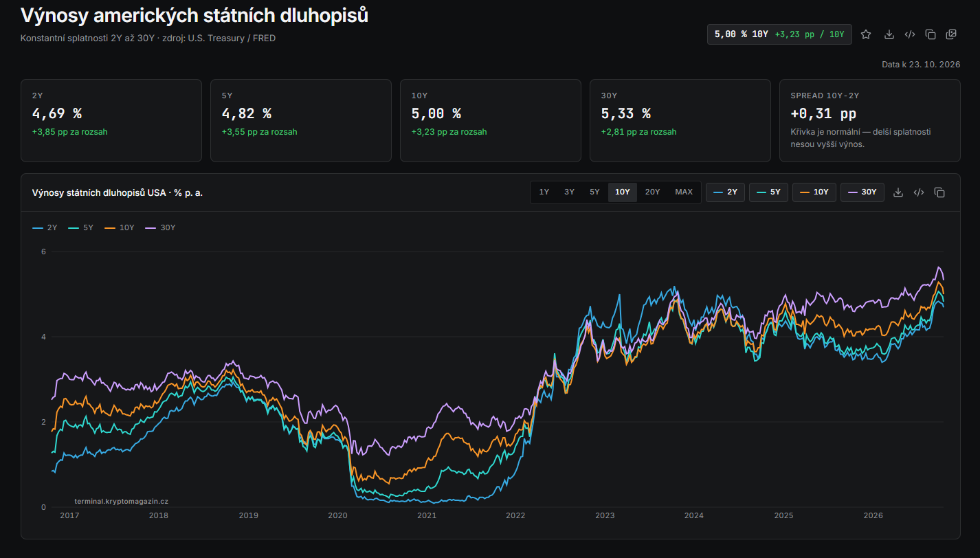Toggle the 5Y series button
Viewport: 980px width, 558px height.
point(768,192)
